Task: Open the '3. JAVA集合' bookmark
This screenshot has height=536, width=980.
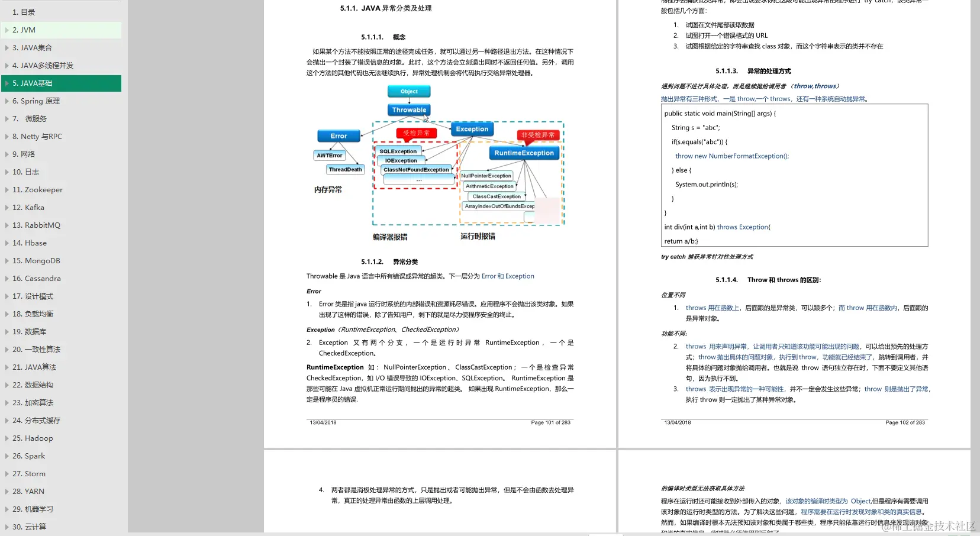Action: (32, 47)
